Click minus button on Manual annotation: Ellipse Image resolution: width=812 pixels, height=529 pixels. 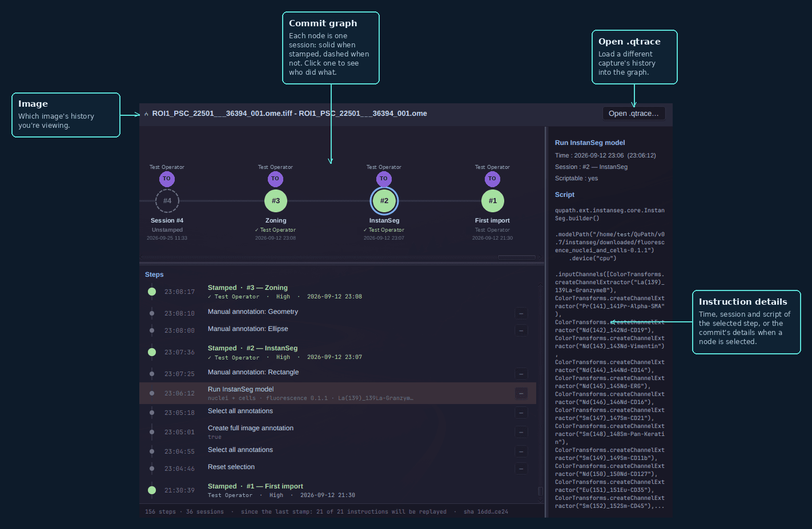(x=521, y=330)
